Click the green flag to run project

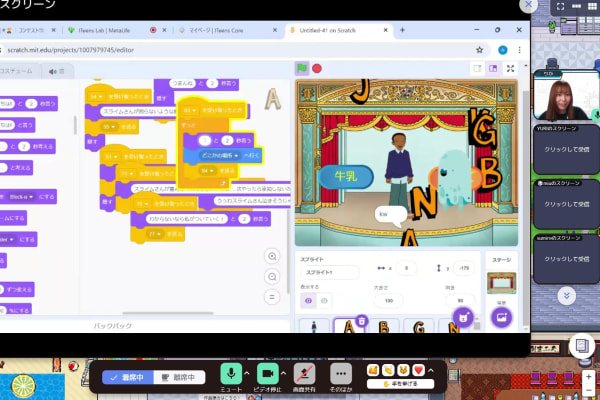tap(302, 68)
